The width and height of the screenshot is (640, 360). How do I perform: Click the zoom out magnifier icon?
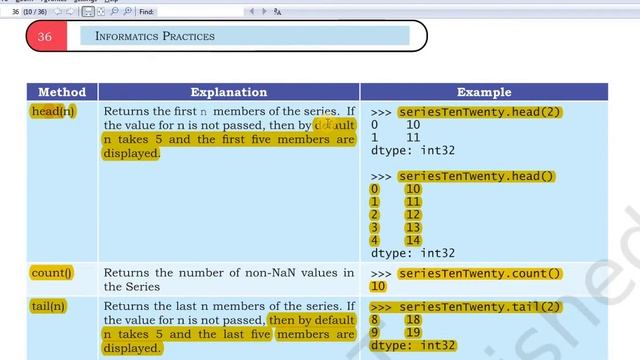pyautogui.click(x=115, y=11)
